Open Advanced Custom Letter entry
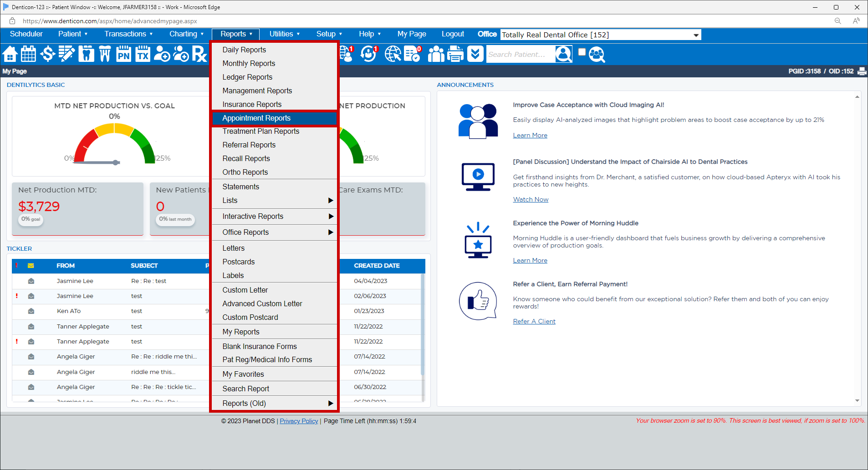 [x=275, y=304]
